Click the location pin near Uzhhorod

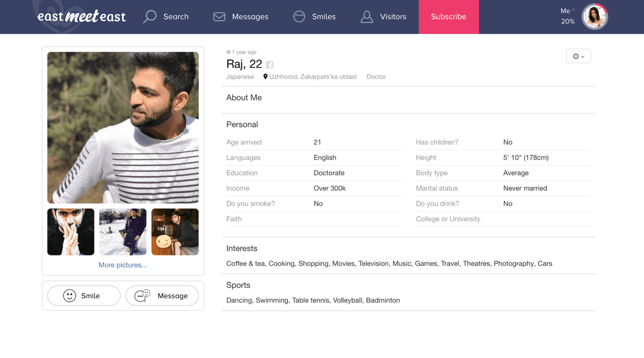pos(265,77)
